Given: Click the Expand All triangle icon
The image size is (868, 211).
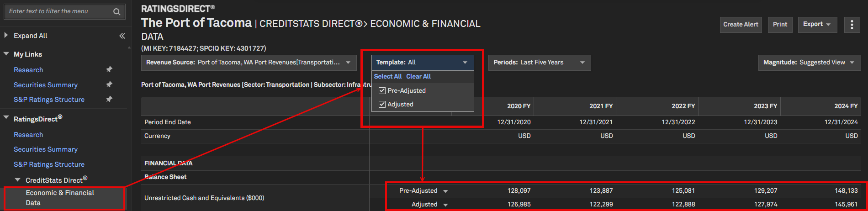Looking at the screenshot, I should pos(6,35).
